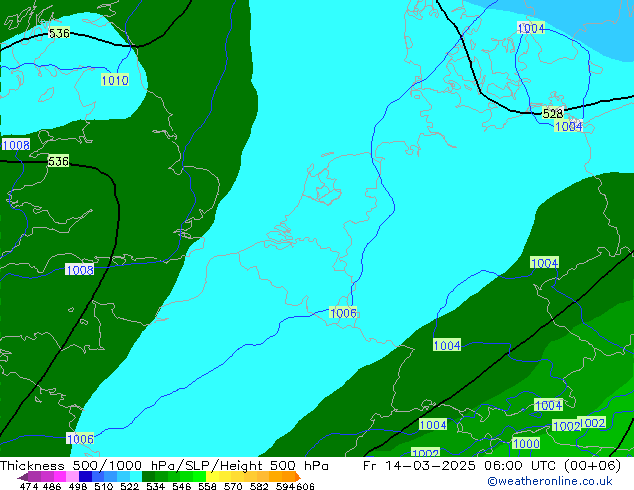Click the legend value 582

(x=259, y=486)
